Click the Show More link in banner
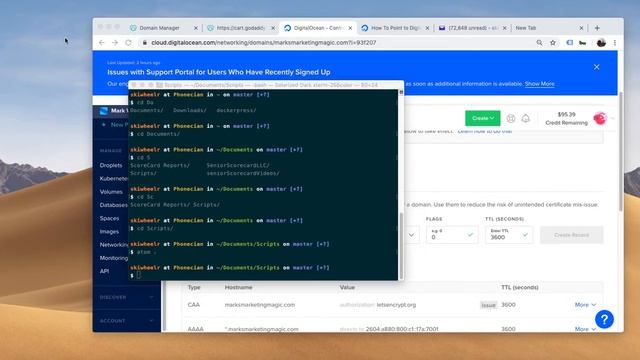Screen dimensions: 640x360 point(539,84)
